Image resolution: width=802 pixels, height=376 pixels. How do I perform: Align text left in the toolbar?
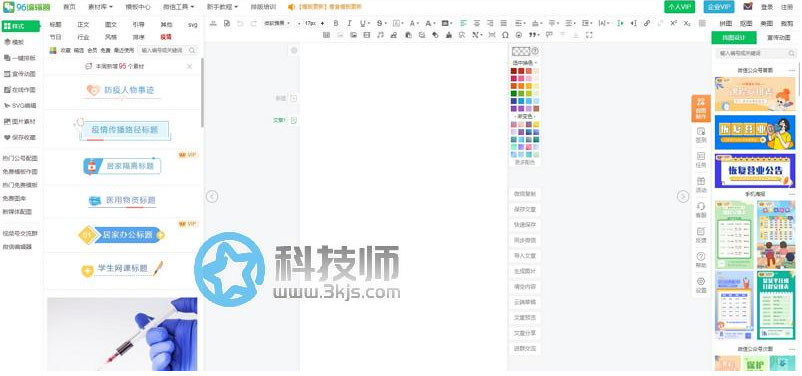463,23
